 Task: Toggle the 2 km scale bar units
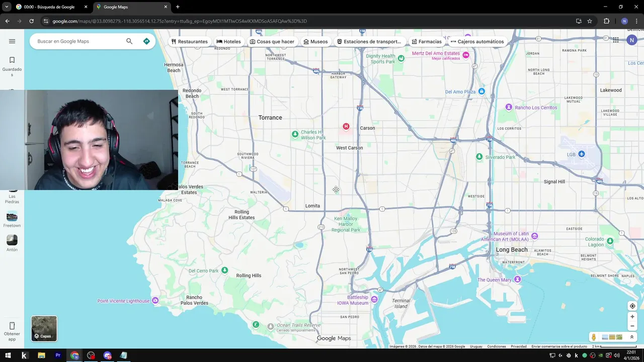614,346
